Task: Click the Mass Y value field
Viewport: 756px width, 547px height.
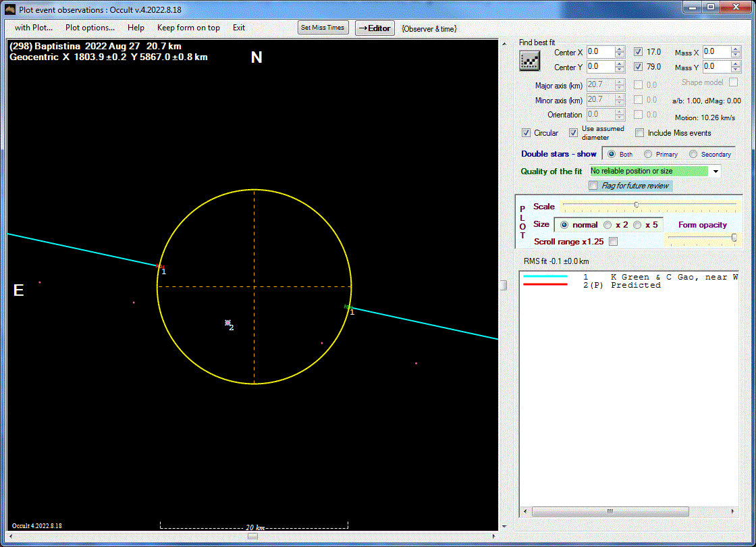Action: [716, 67]
